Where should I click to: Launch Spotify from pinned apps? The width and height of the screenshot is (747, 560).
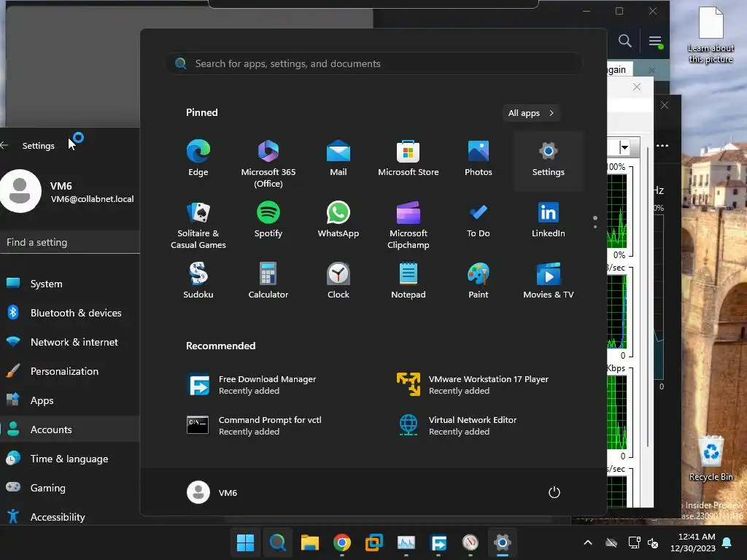pyautogui.click(x=268, y=219)
